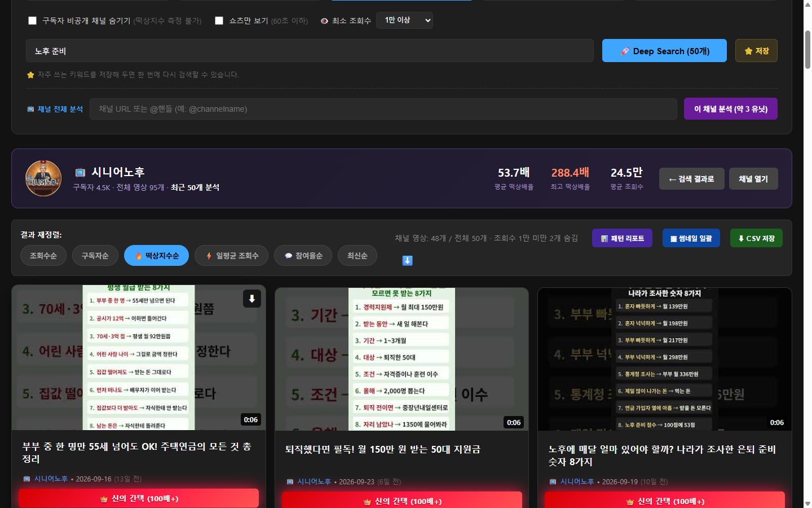Sort results by 조회수순
The height and width of the screenshot is (508, 812).
[x=43, y=256]
